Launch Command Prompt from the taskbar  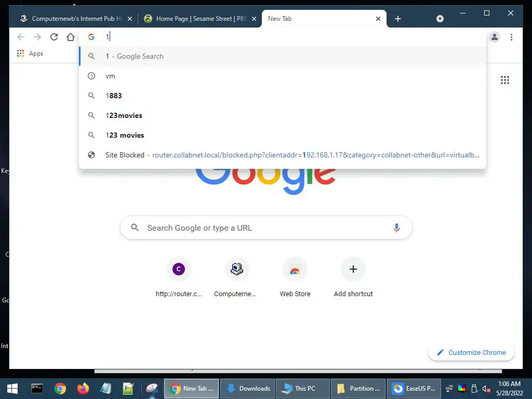[37, 389]
